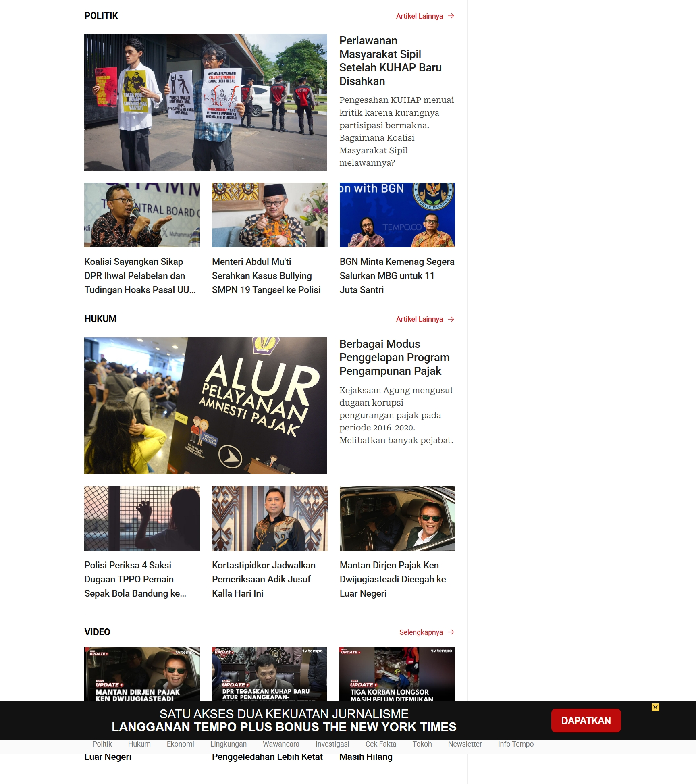Click the arrow icon beside Politik's Artikel Lainnya

pos(451,16)
